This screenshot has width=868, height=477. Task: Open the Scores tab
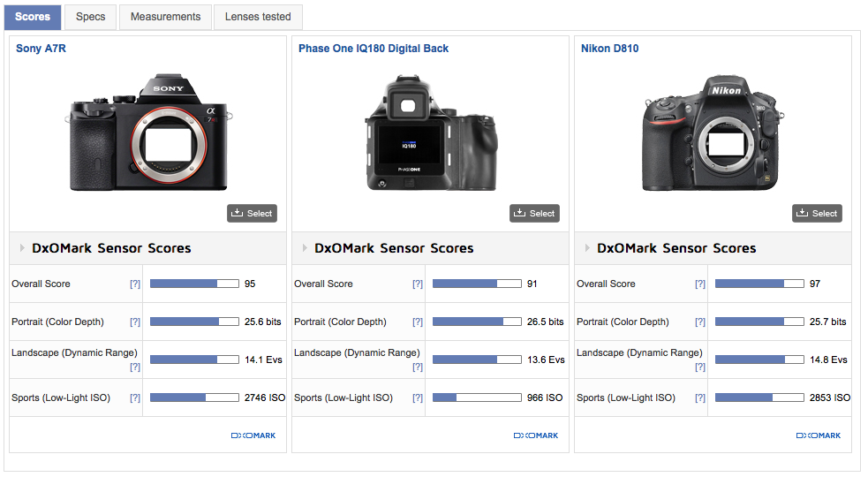click(x=33, y=17)
